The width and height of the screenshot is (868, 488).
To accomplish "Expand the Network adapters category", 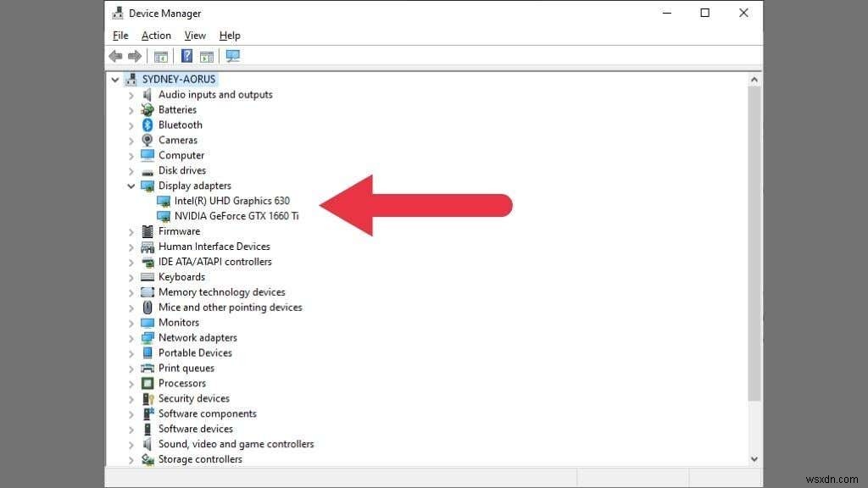I will [x=131, y=338].
